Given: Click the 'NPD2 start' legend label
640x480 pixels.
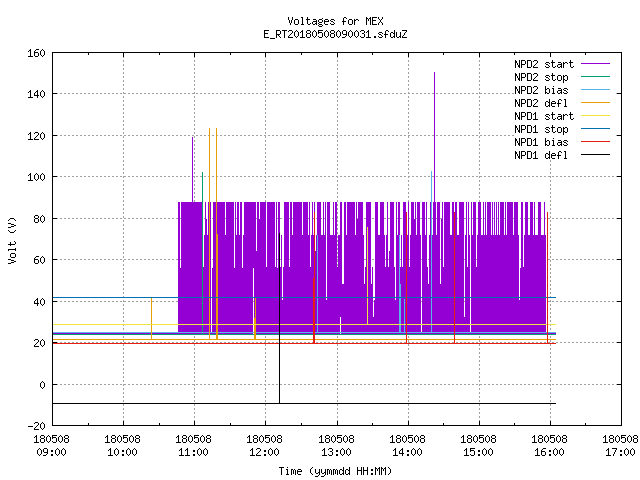Looking at the screenshot, I should tap(544, 64).
